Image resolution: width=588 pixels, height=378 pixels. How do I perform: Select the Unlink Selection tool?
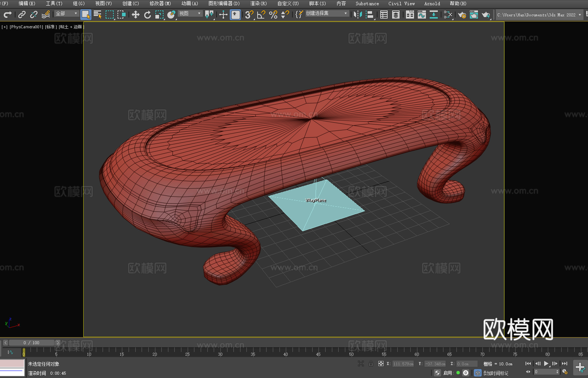click(34, 14)
